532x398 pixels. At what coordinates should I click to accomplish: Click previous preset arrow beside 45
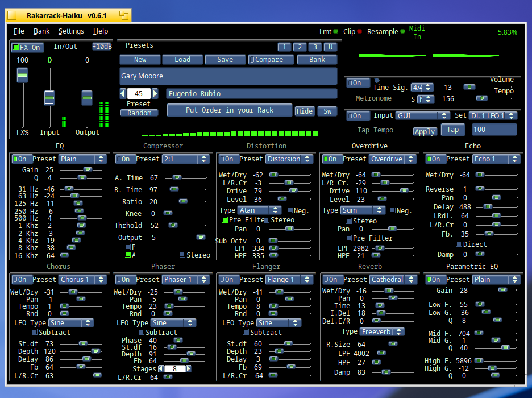[123, 93]
